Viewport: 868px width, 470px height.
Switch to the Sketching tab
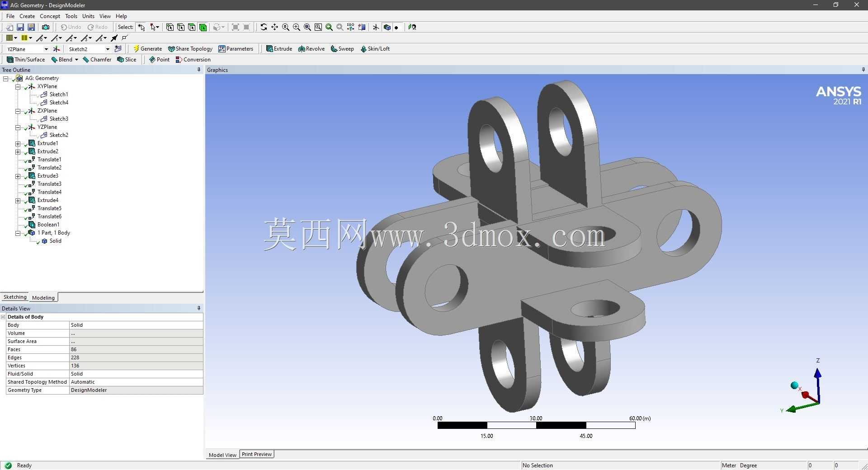pyautogui.click(x=15, y=297)
